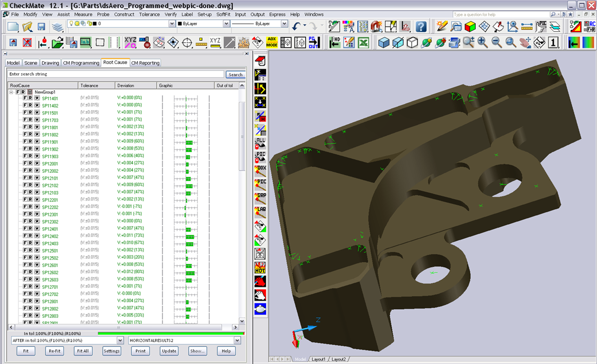This screenshot has height=364, width=597.
Task: Open the HORIZONTALRESULTS2 dropdown
Action: click(237, 341)
